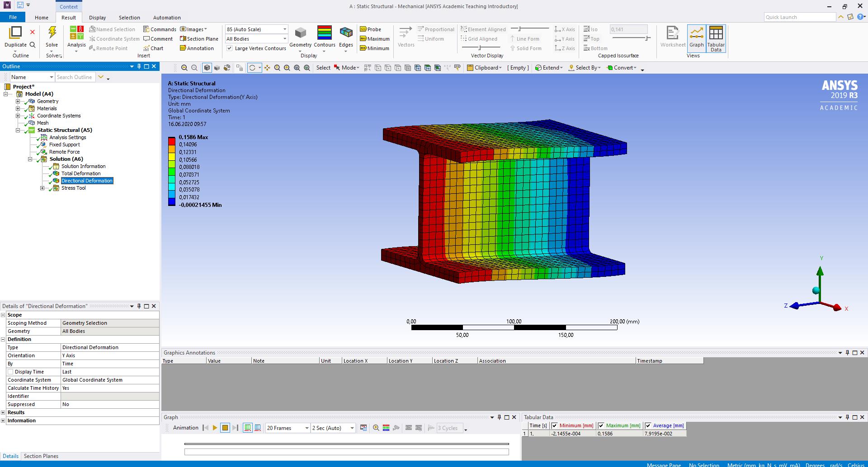Check the Display Time box in Details
This screenshot has height=467, width=868.
(x=10, y=371)
